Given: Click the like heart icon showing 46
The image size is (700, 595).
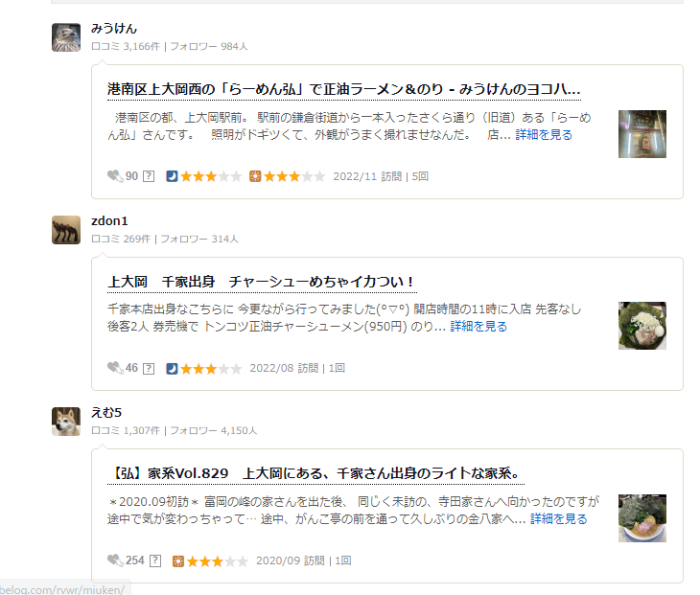Looking at the screenshot, I should (x=115, y=368).
